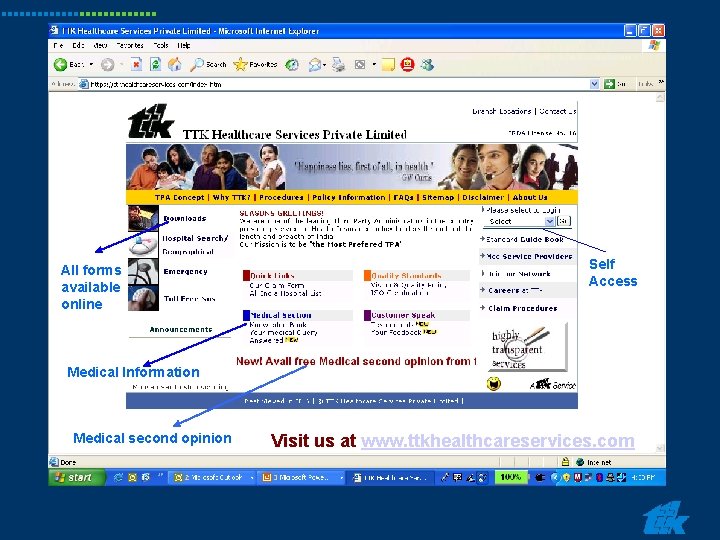Click the Forward arrow icon
This screenshot has height=540, width=720.
point(107,65)
